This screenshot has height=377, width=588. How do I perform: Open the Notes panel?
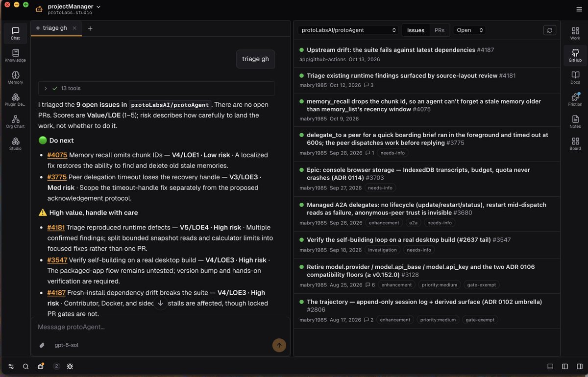575,121
